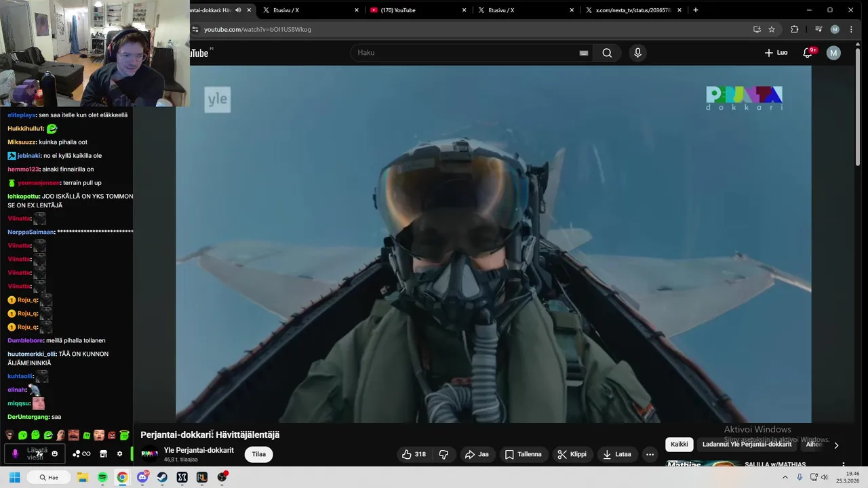Click the purple microphone icon in chat box

point(16,453)
